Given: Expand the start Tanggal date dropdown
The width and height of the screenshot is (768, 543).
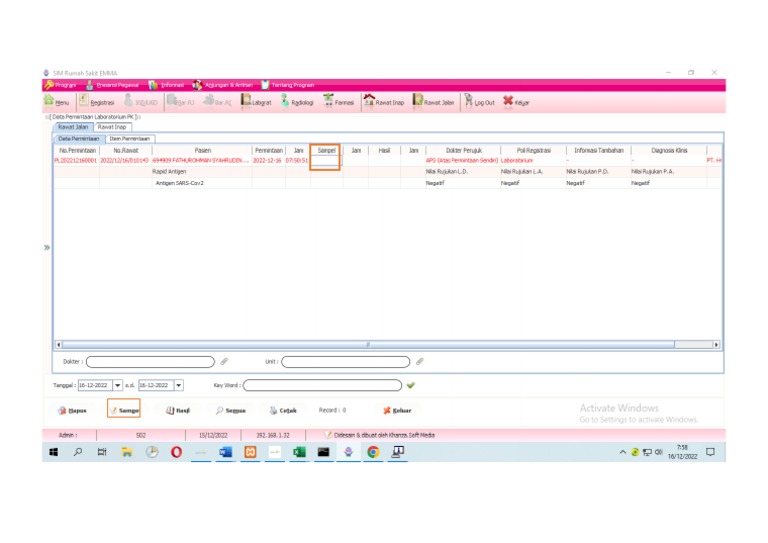Looking at the screenshot, I should [118, 384].
